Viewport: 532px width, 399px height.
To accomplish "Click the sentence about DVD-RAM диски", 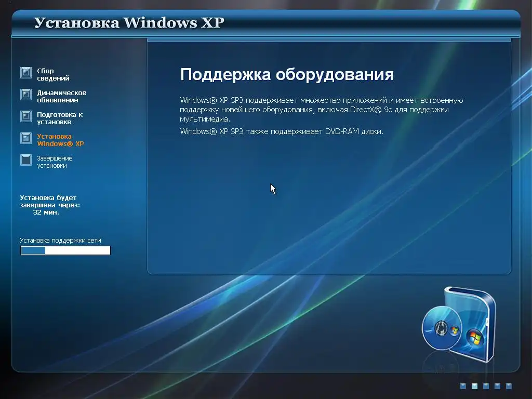I will (282, 131).
